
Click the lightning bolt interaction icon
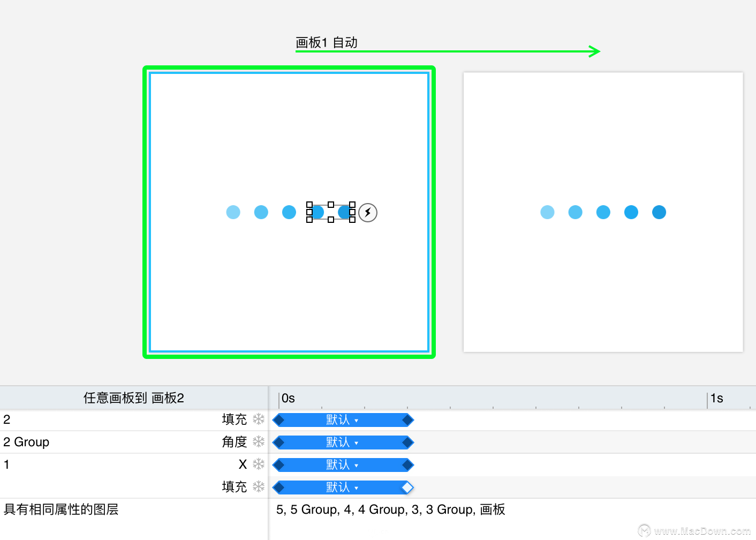(x=368, y=213)
